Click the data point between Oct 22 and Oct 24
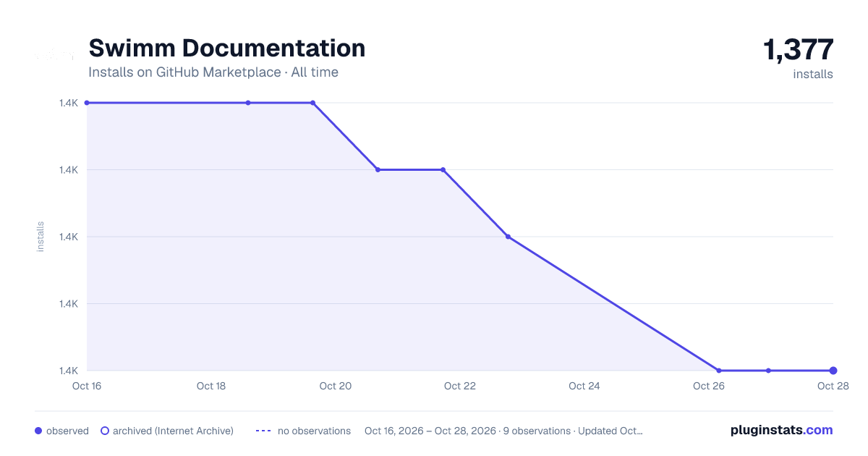868x456 pixels. [508, 237]
